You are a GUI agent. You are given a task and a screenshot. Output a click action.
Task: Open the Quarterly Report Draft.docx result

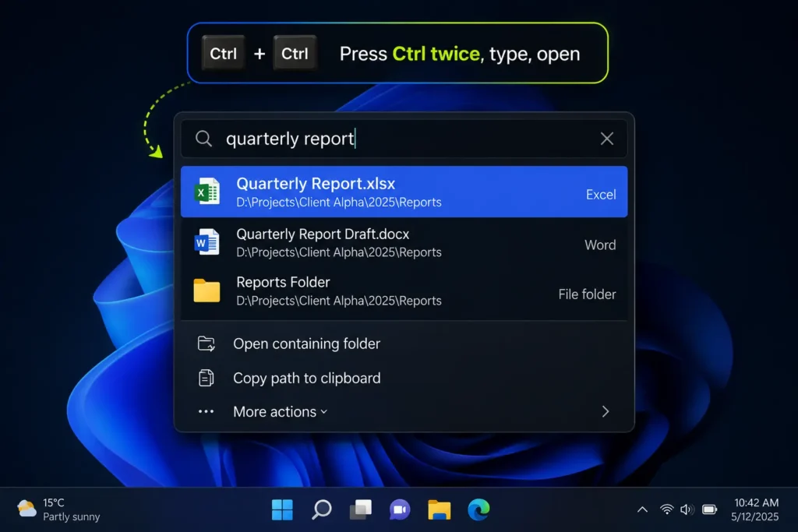pyautogui.click(x=404, y=242)
